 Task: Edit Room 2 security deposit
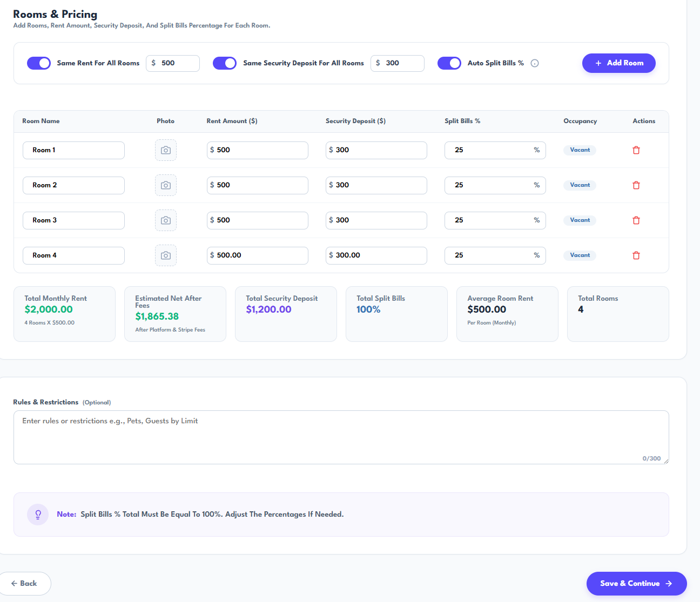[376, 185]
